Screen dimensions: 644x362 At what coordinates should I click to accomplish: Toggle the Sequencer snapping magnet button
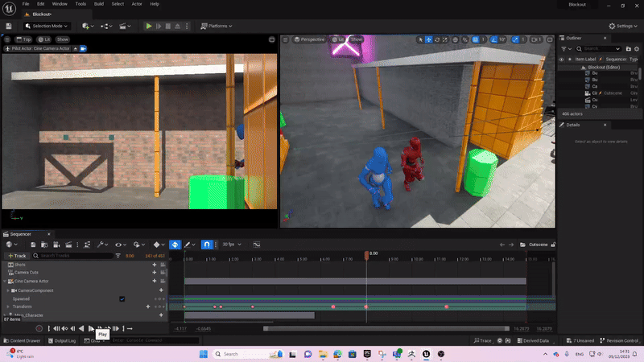tap(206, 245)
